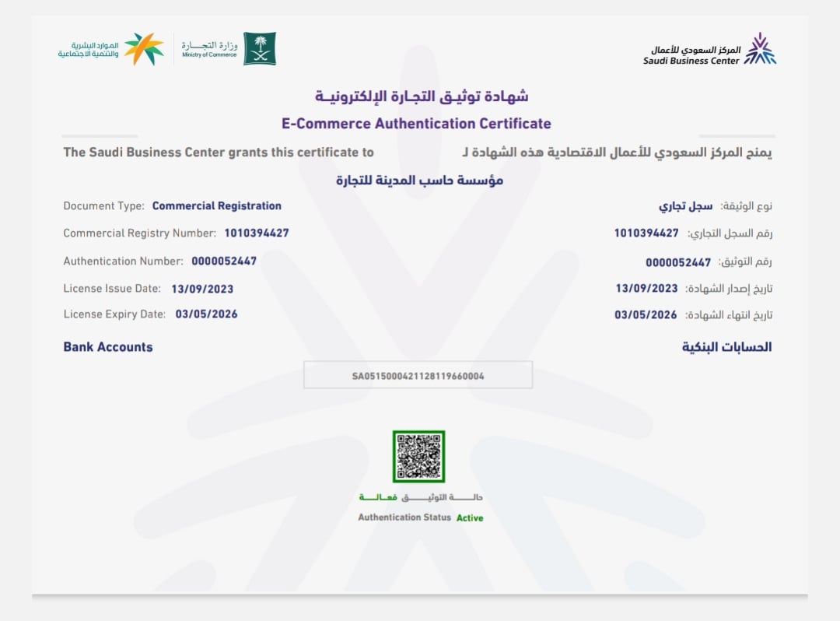The height and width of the screenshot is (621, 840).
Task: Click the green Arabic status word فعالة
Action: pos(378,497)
